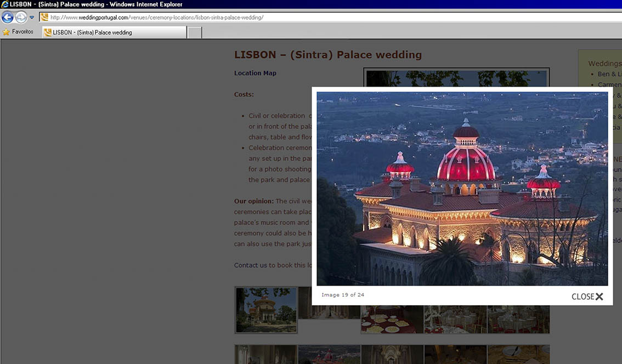
Task: Click the Weddings sidebar heading
Action: (x=605, y=64)
